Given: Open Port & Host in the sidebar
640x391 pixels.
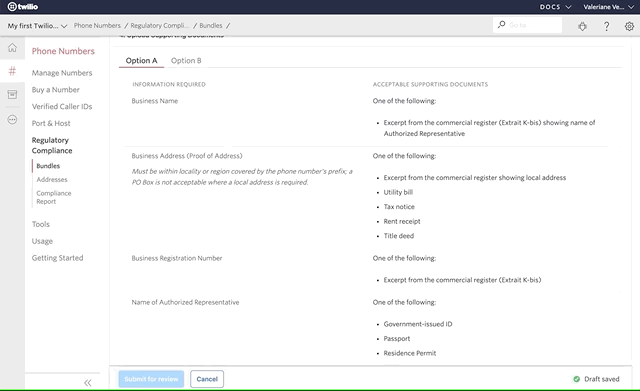Looking at the screenshot, I should click(x=51, y=123).
